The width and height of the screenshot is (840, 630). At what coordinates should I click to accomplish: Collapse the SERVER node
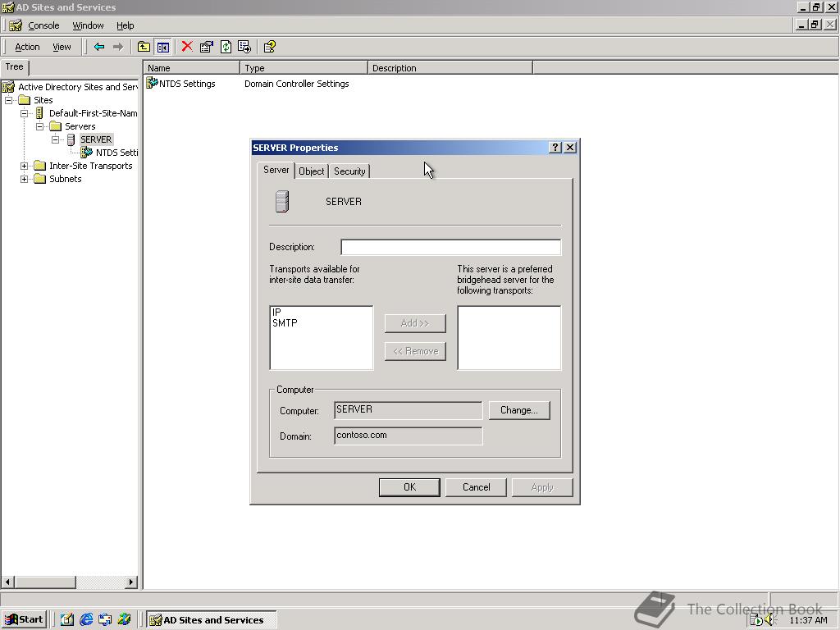click(55, 139)
